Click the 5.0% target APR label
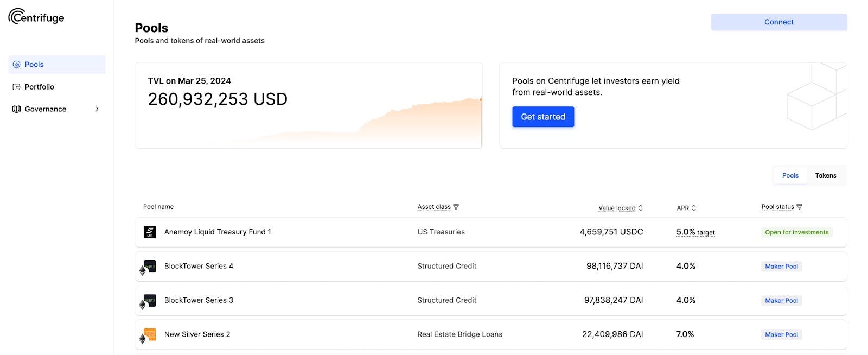Viewport: 868px width, 355px height. click(695, 232)
